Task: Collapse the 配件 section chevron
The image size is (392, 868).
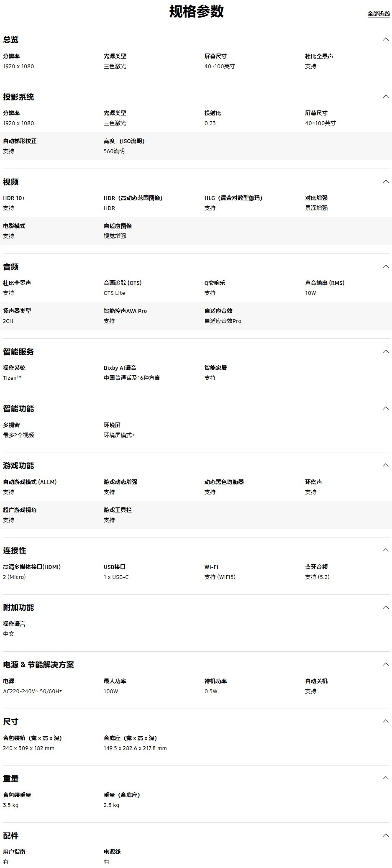Action: point(385,835)
